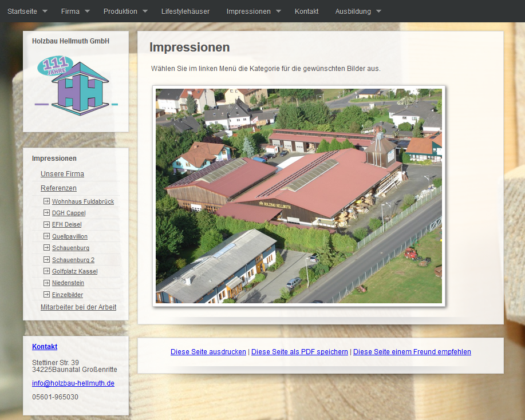Click arrow icon beside DGH Cappel
The image size is (525, 420).
[x=46, y=212]
